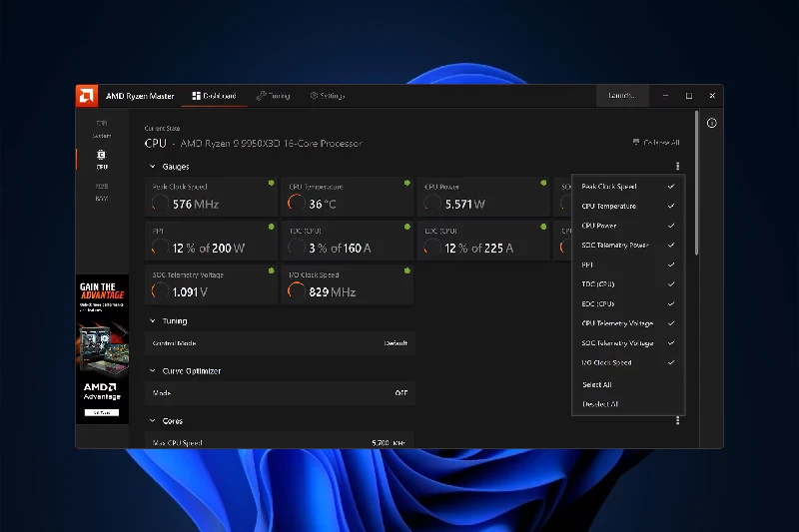Click the Control Mode Default row
The width and height of the screenshot is (799, 532).
[280, 343]
